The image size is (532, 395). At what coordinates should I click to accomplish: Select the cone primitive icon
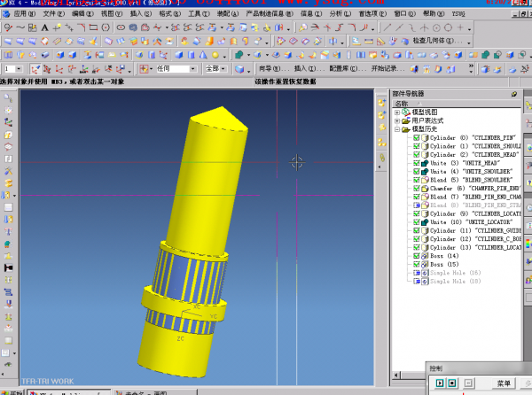click(203, 55)
